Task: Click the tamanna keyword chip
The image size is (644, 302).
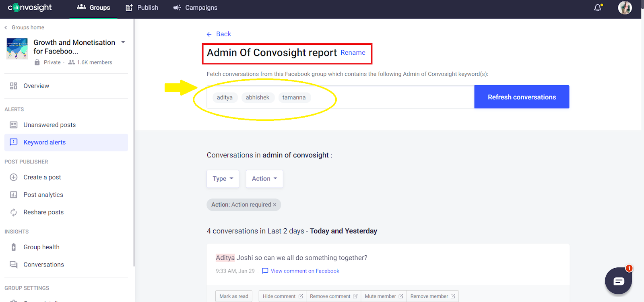Action: coord(294,97)
